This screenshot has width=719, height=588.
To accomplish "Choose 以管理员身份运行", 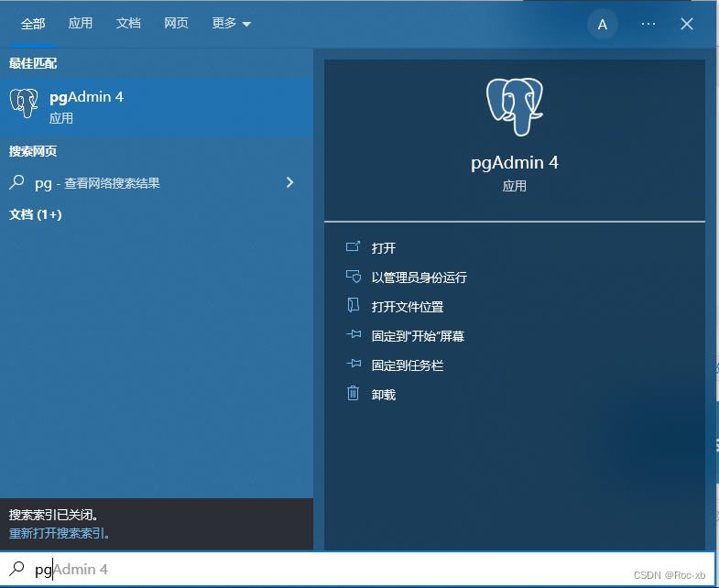I will pos(419,278).
